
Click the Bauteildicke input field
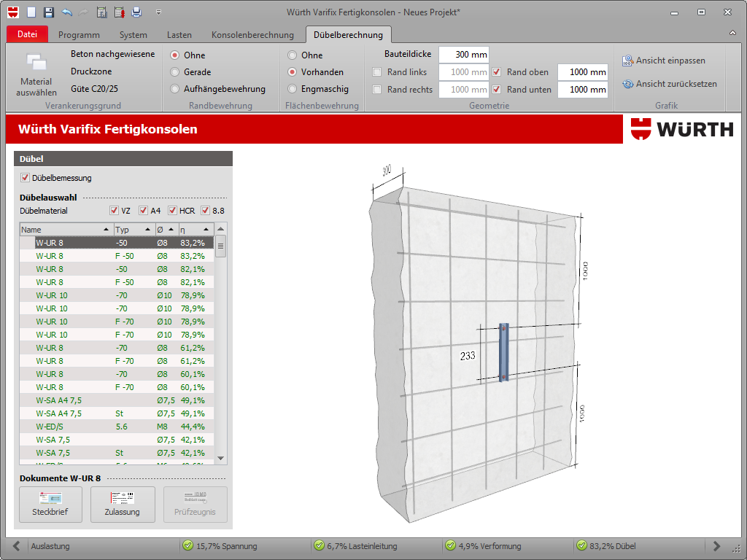pos(463,55)
